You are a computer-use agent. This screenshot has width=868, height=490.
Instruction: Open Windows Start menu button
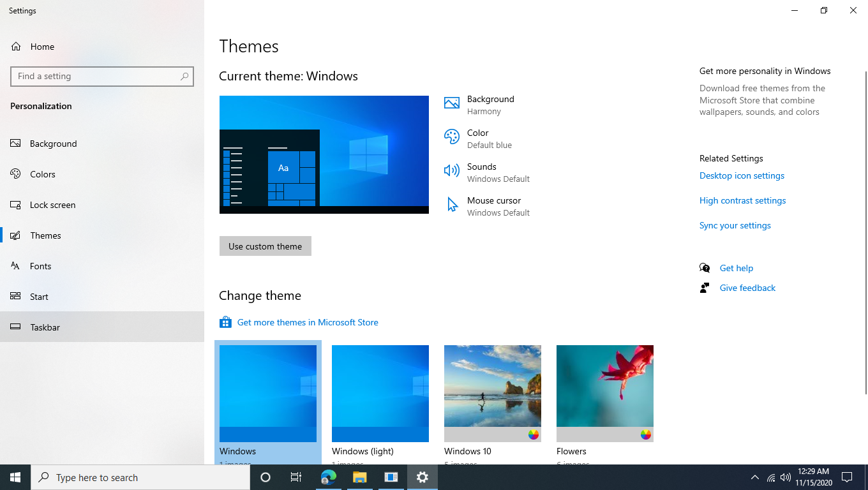[15, 477]
